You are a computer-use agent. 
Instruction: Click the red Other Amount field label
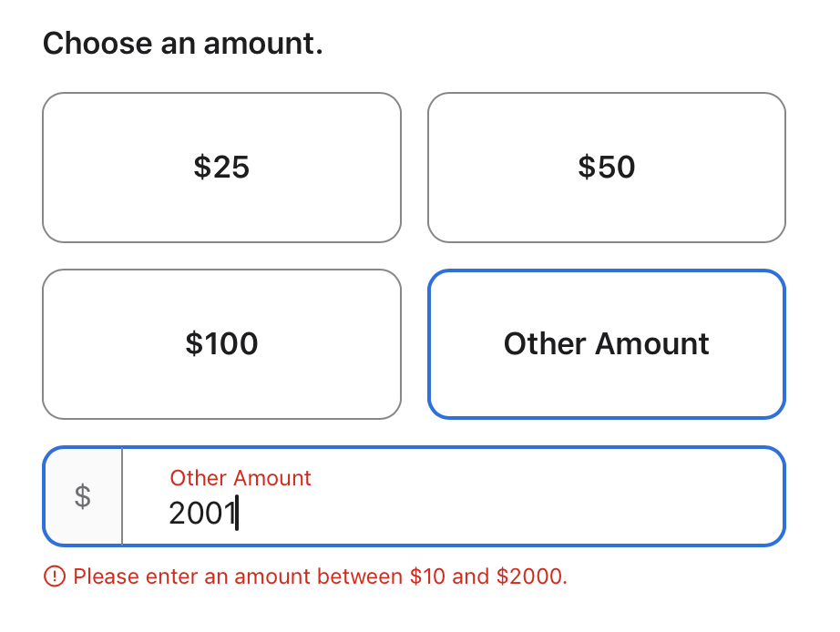[x=241, y=478]
